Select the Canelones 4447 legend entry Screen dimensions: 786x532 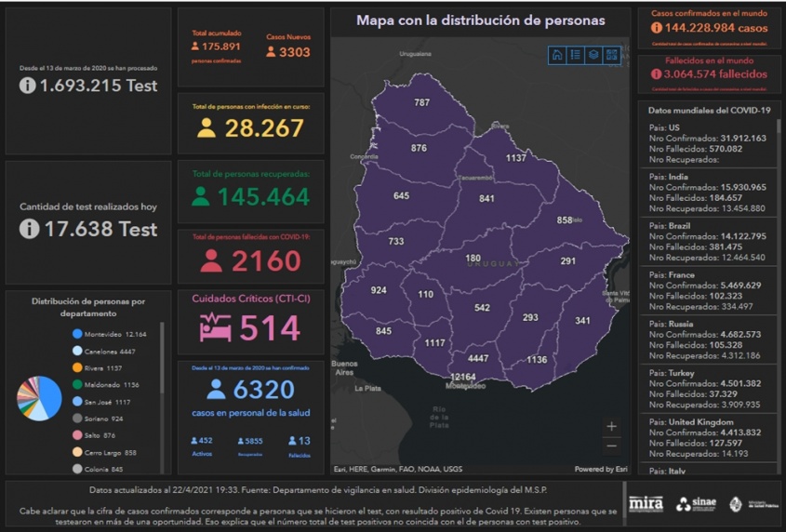pos(109,351)
